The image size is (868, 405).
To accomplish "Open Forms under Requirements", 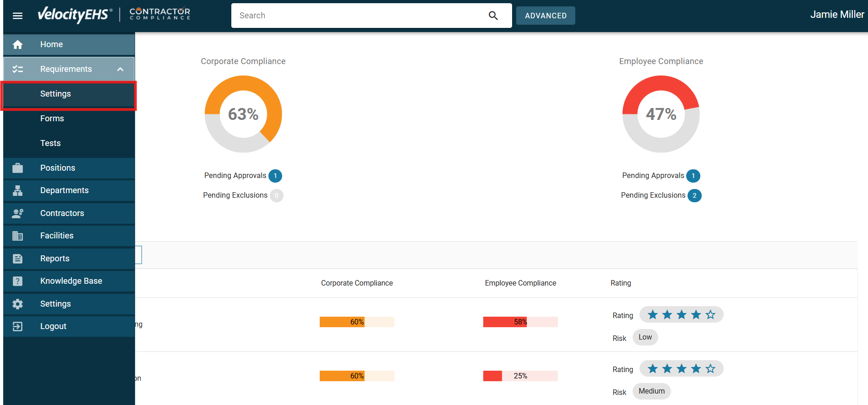I will point(52,119).
